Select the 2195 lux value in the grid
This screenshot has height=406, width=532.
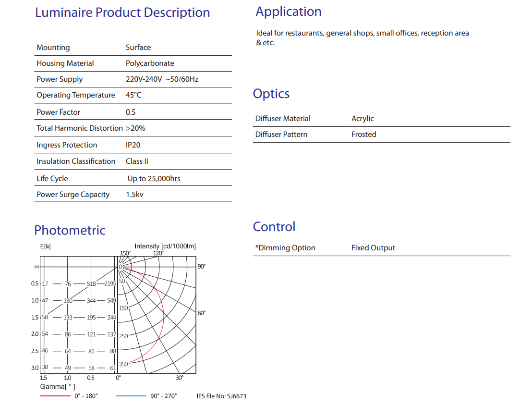pyautogui.click(x=110, y=283)
